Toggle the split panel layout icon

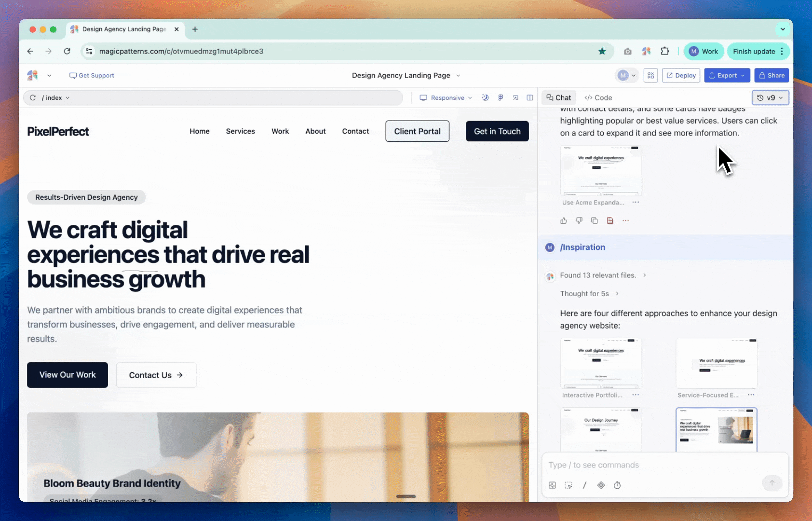[530, 97]
